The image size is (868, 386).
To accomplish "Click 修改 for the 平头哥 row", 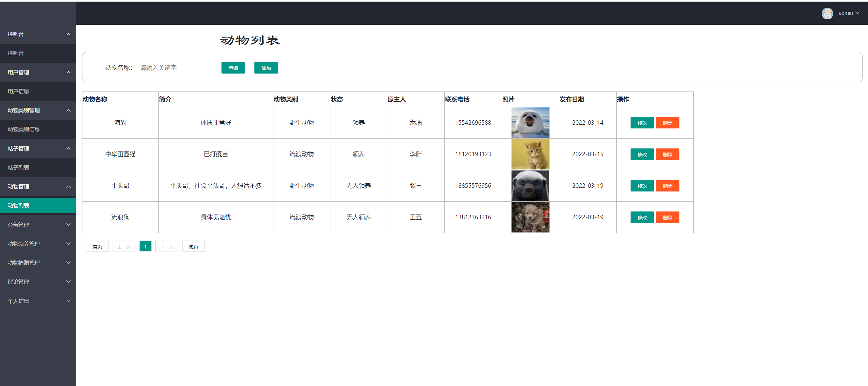I will (642, 186).
